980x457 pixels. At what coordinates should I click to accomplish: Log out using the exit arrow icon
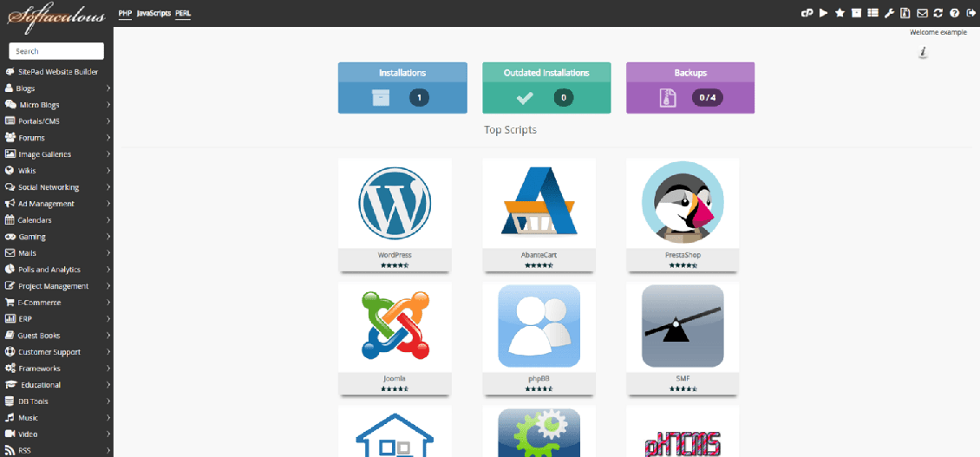pos(970,12)
